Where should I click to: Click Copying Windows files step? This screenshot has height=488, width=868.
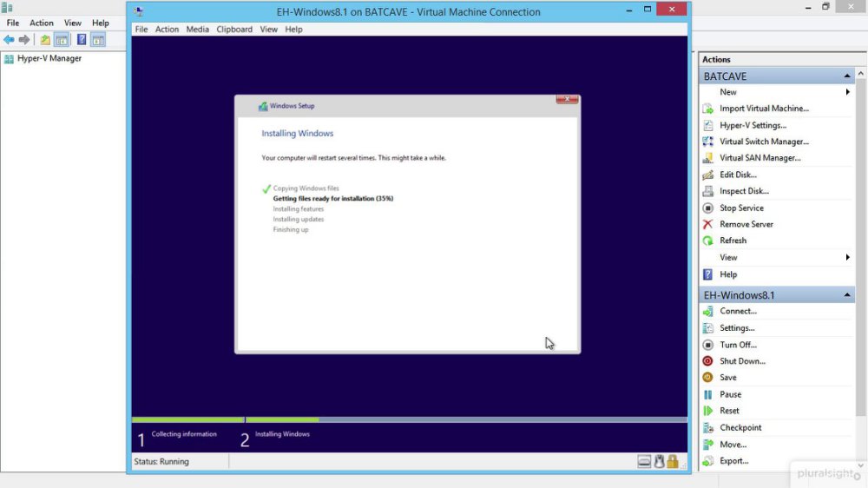[x=306, y=188]
